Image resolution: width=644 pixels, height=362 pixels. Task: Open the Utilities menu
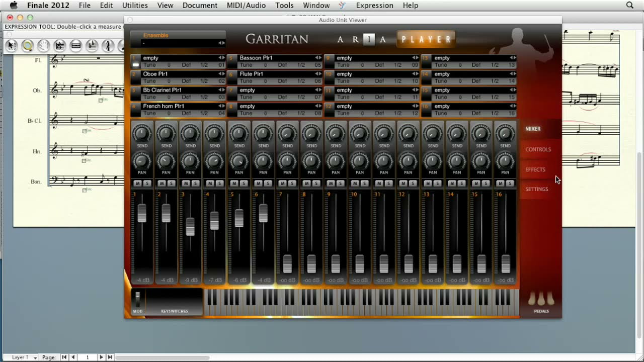[135, 5]
